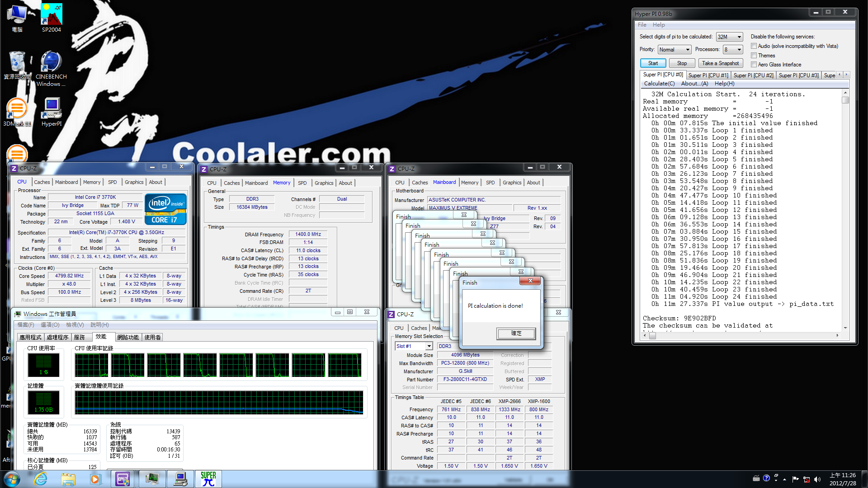
Task: Launch Internet Explorer from the taskbar
Action: (41, 479)
